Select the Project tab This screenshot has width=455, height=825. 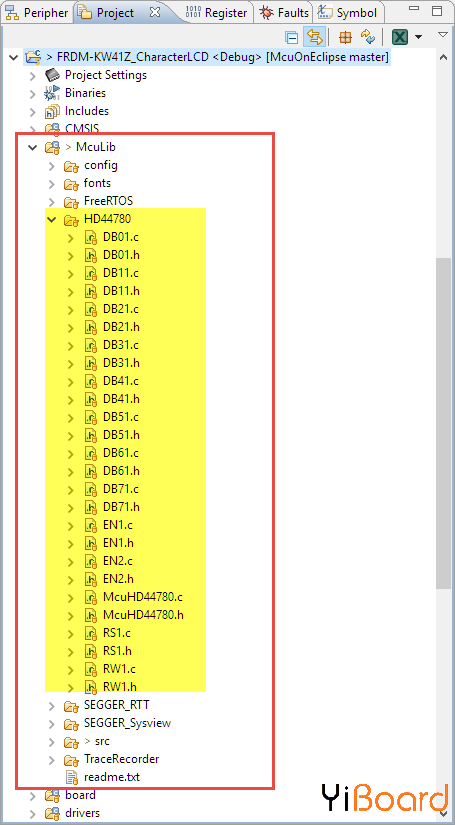click(115, 13)
